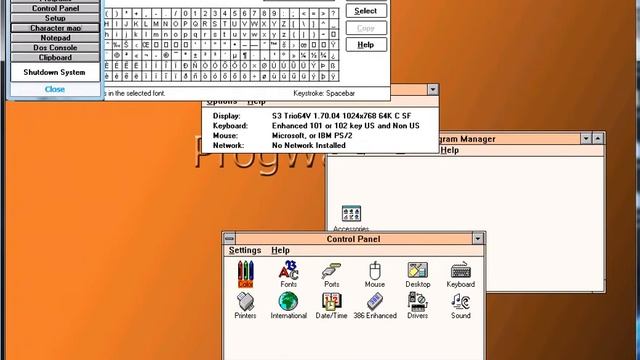Click the Keyboard value Enhanced 101 or 102 text

coord(345,126)
